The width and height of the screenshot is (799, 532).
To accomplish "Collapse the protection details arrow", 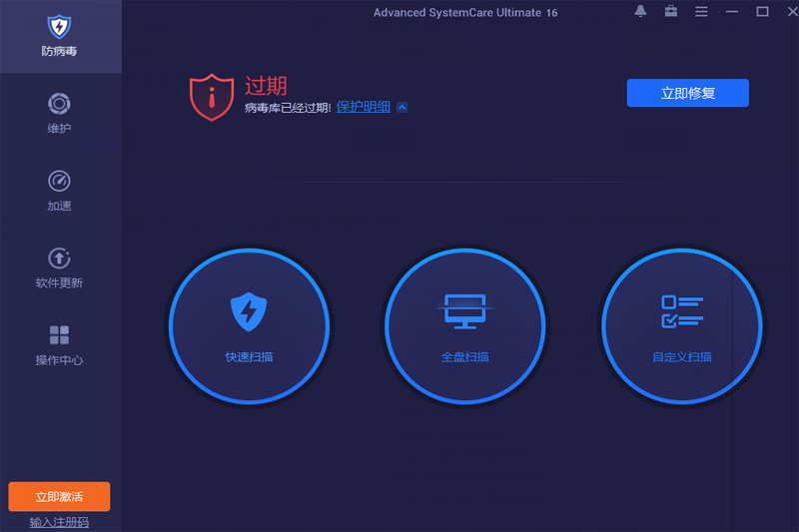I will tap(402, 108).
